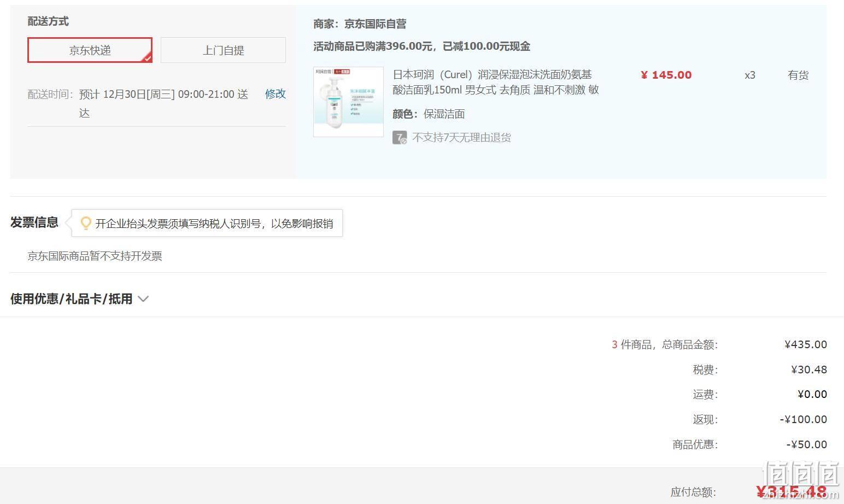Click the cashback value -¥100.00
Image resolution: width=844 pixels, height=504 pixels.
coord(804,419)
